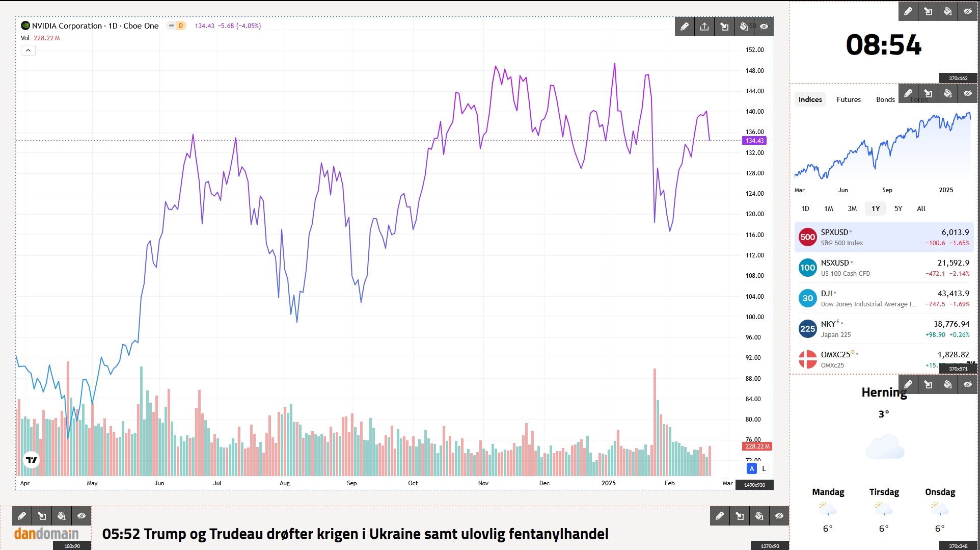Click the 30 icon for DJI
This screenshot has height=550, width=980.
(807, 298)
